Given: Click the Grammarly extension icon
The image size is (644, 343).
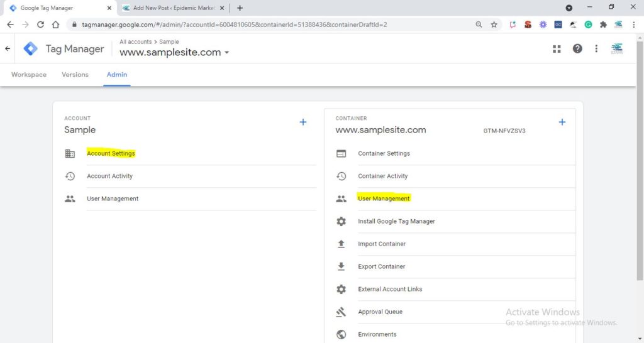Looking at the screenshot, I should click(x=588, y=24).
